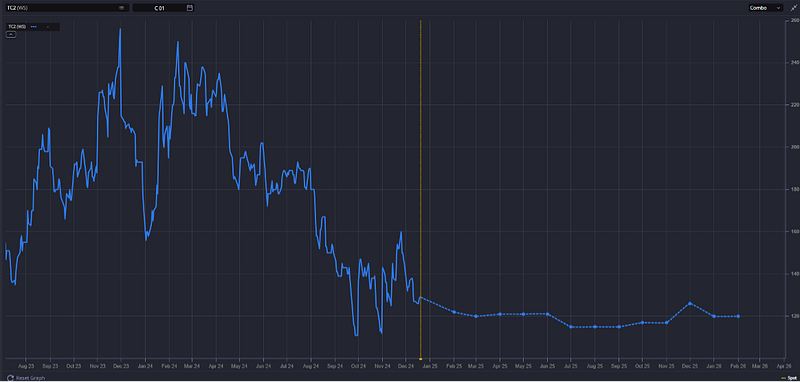Open the TC2 (WS) legend line style dropdown
800x382 pixels.
pos(34,27)
